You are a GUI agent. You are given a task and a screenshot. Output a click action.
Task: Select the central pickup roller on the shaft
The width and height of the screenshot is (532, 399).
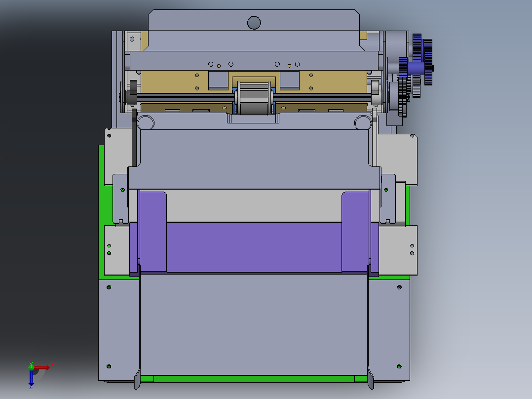pyautogui.click(x=255, y=98)
